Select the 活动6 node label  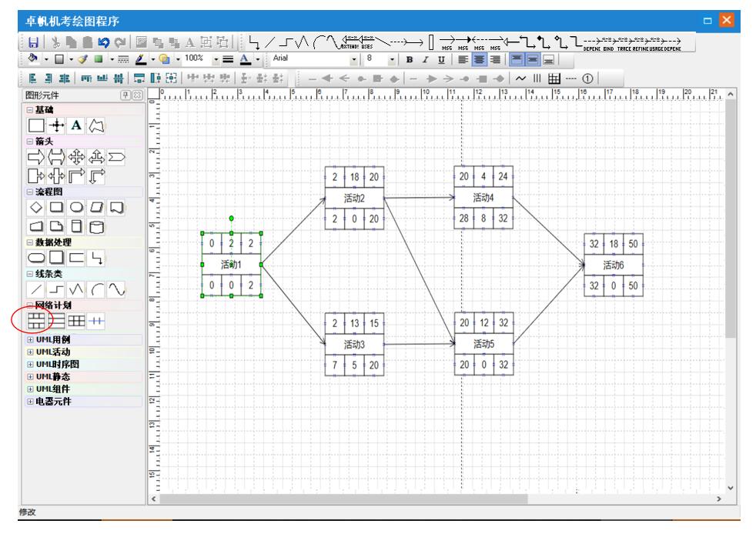click(x=614, y=265)
